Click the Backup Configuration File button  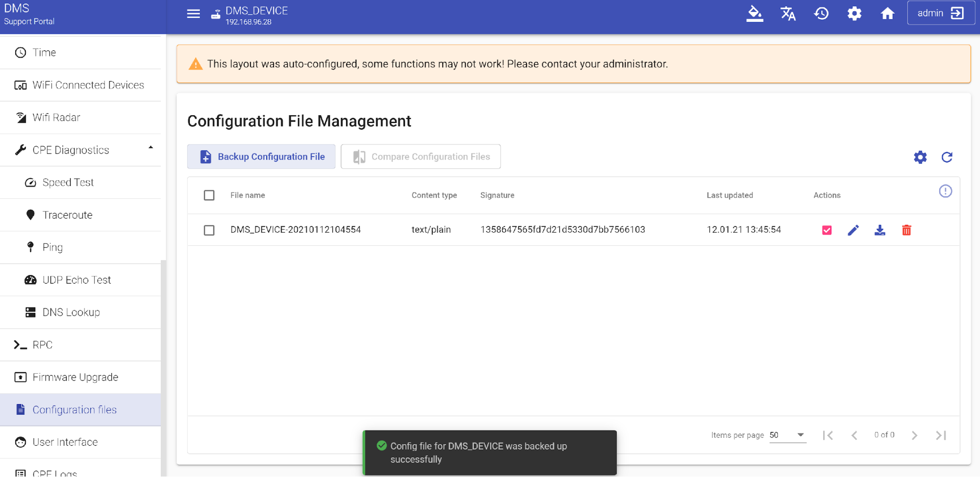(x=261, y=157)
